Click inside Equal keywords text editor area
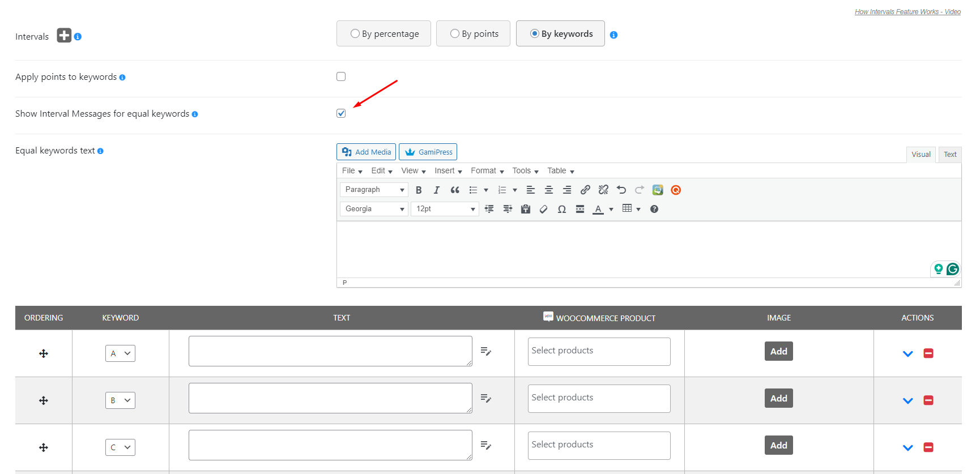 (649, 249)
